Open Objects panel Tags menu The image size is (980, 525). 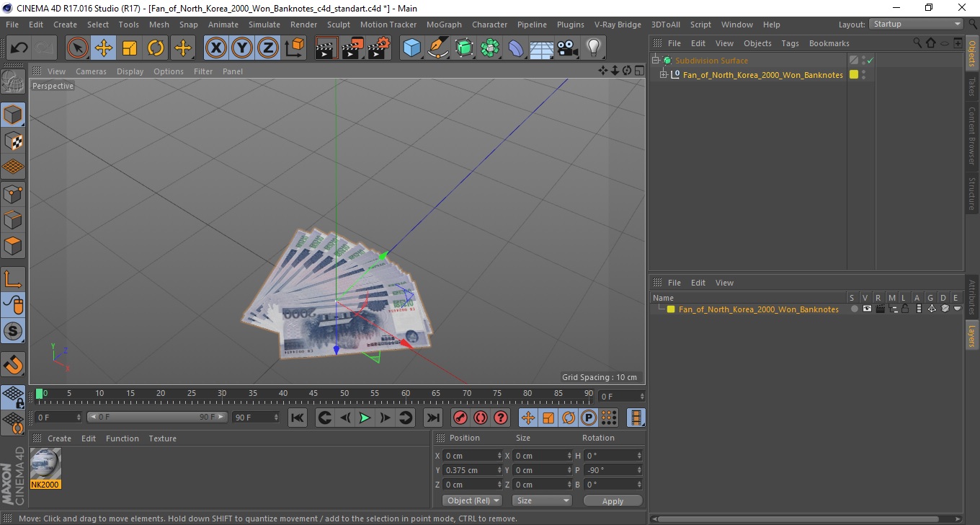click(x=790, y=43)
